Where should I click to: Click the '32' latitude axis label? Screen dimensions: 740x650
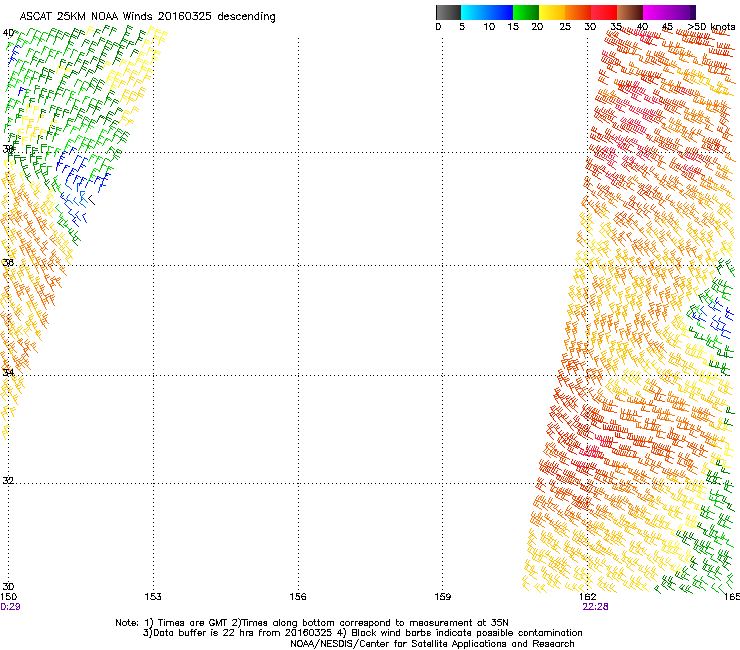pyautogui.click(x=8, y=481)
